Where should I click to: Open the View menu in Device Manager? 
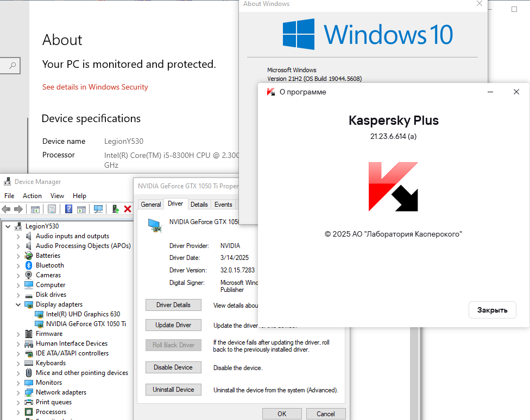(57, 196)
